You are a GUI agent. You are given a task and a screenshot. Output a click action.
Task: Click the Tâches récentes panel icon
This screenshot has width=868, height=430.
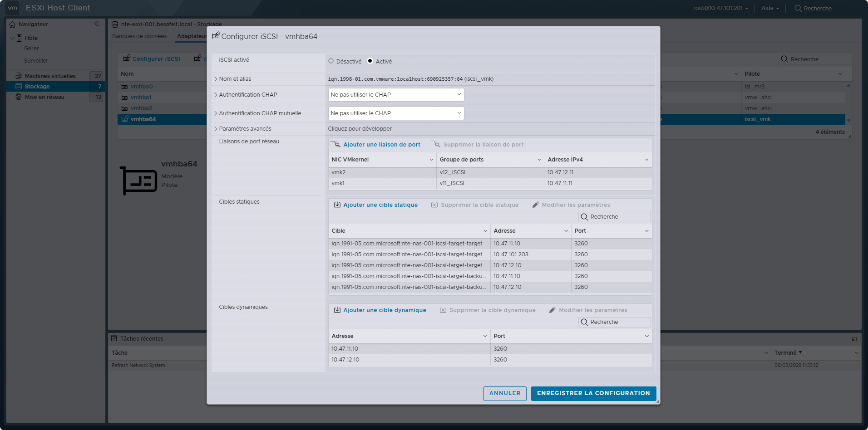point(114,338)
